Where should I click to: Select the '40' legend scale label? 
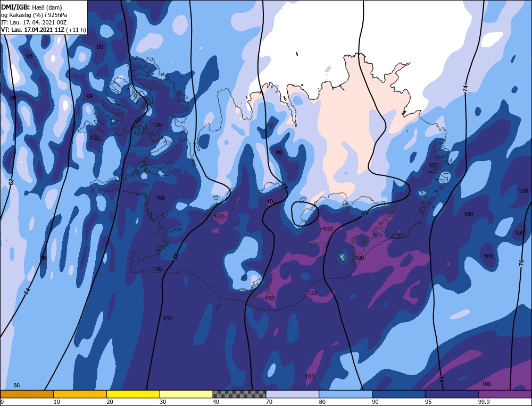(x=216, y=402)
